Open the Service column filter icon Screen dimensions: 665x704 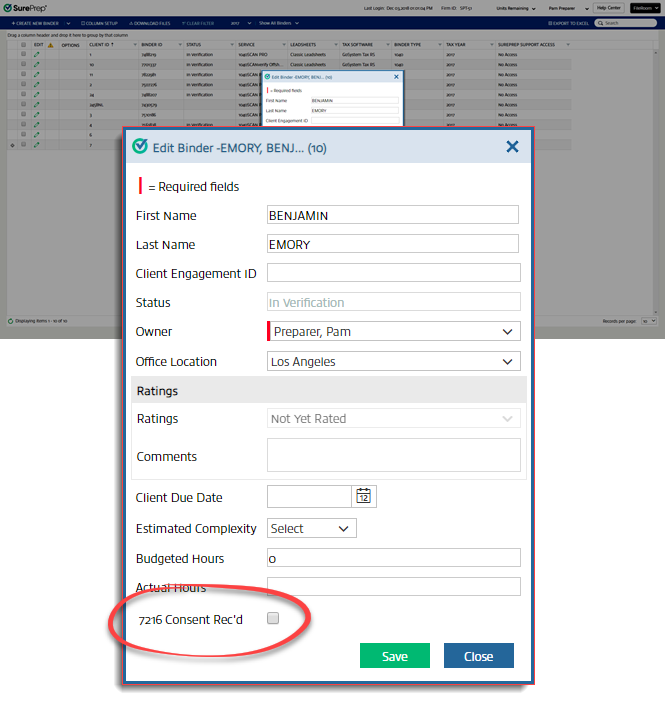click(284, 45)
